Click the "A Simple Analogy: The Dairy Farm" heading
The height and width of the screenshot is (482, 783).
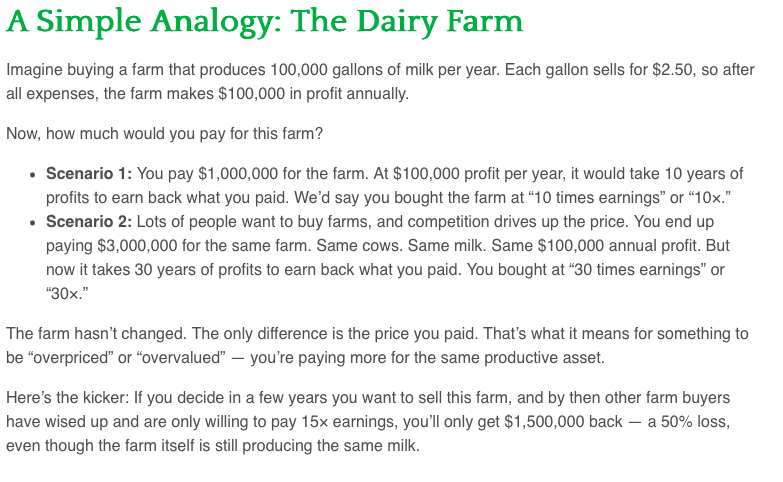pyautogui.click(x=264, y=21)
